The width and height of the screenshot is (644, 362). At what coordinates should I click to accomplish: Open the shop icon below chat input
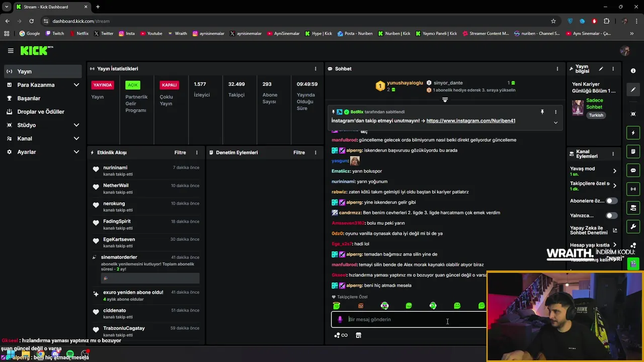(358, 335)
